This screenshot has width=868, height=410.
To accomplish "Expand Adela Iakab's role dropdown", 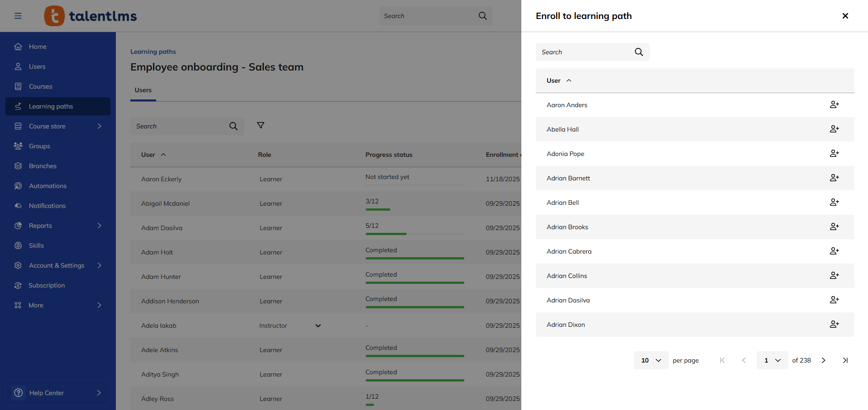I will [x=318, y=325].
